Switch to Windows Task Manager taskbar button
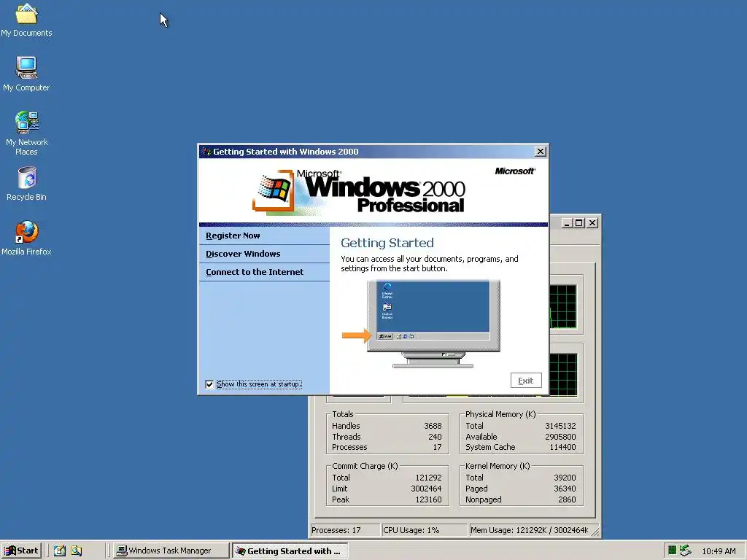 tap(171, 551)
